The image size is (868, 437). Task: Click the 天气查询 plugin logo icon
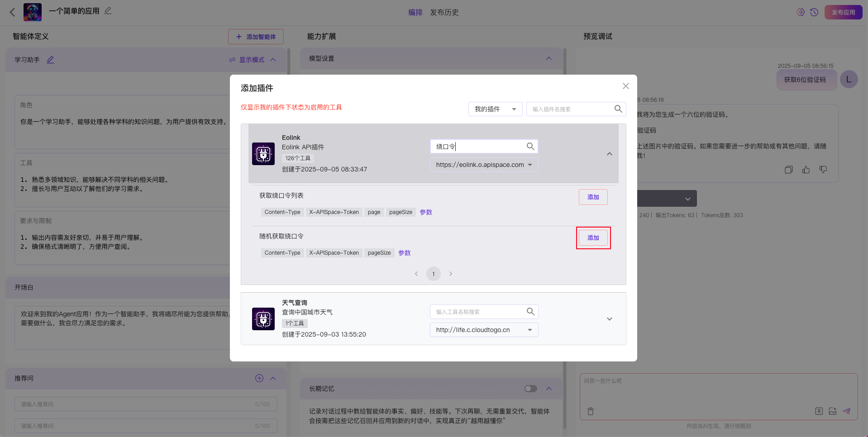point(263,319)
